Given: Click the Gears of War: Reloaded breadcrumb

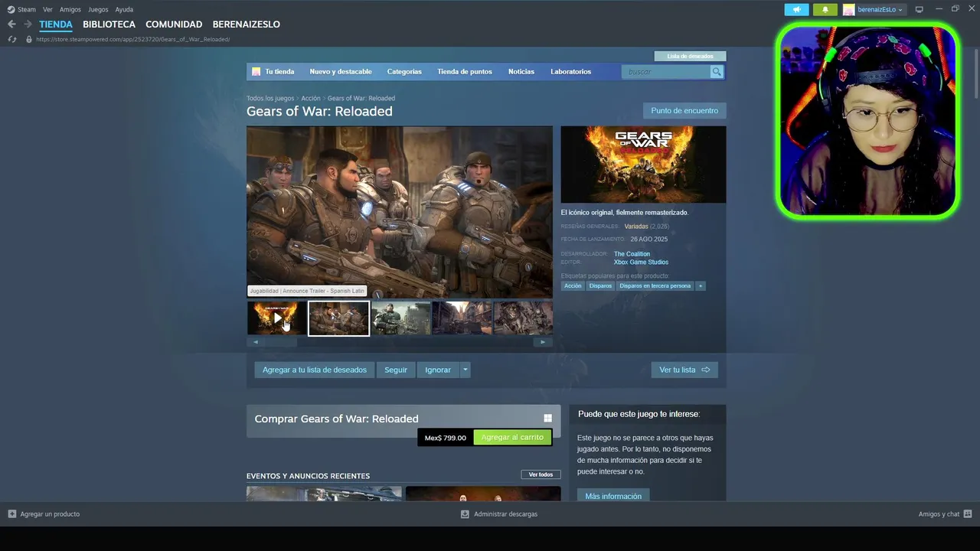Looking at the screenshot, I should pos(361,99).
